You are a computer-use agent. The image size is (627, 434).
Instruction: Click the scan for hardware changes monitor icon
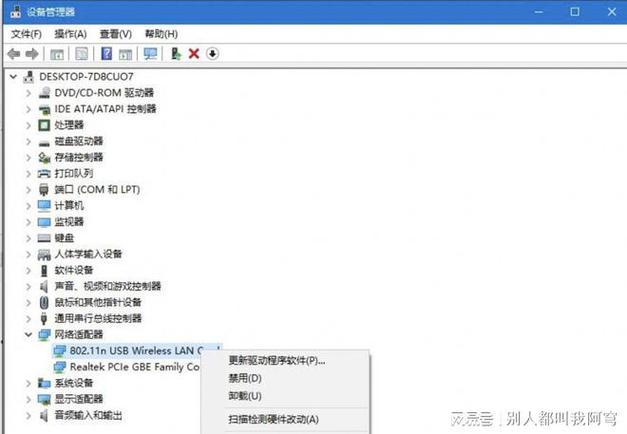[x=151, y=54]
